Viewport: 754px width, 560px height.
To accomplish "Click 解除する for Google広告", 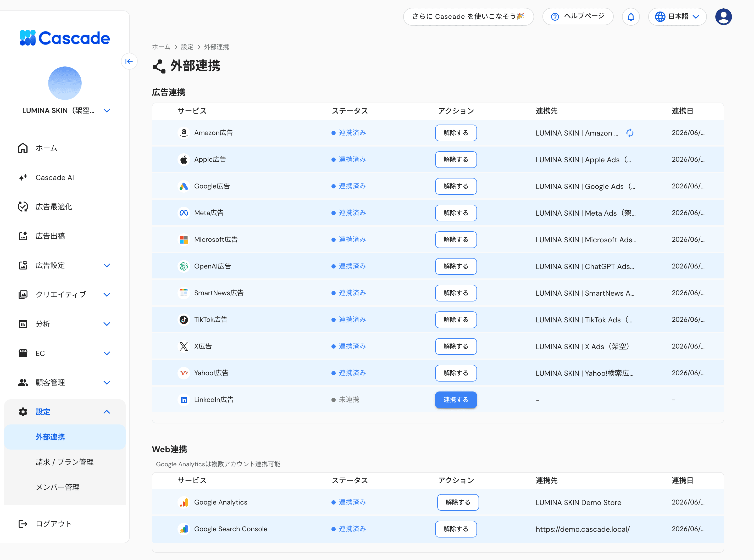I will [456, 186].
